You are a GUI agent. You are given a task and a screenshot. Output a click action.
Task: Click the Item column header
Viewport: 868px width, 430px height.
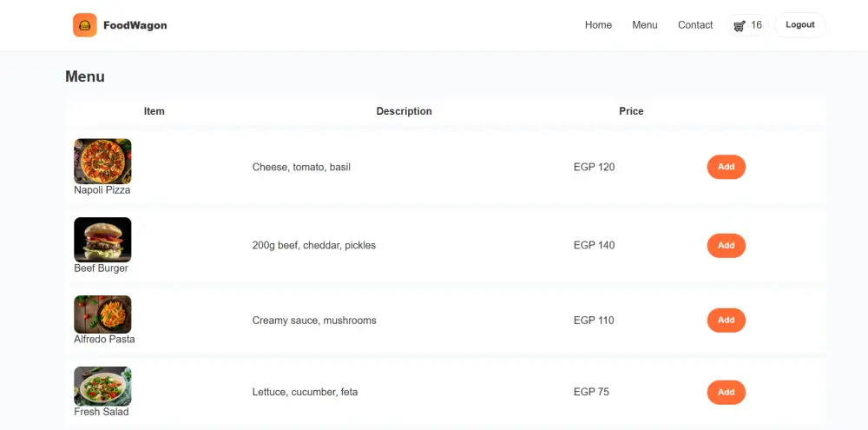pos(155,111)
